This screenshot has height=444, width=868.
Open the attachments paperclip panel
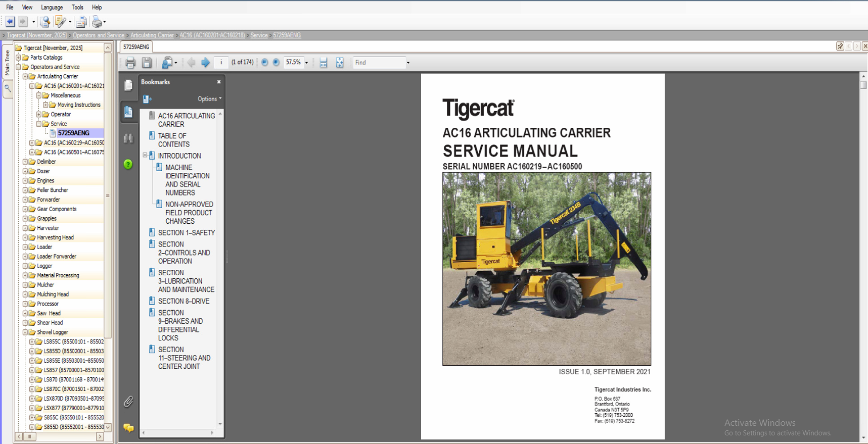coord(128,402)
